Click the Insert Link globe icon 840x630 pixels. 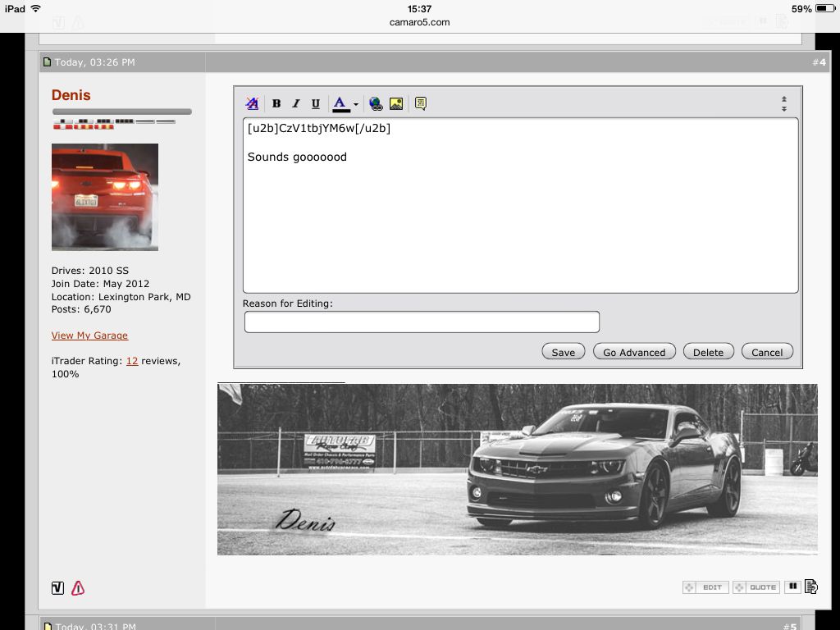point(376,103)
